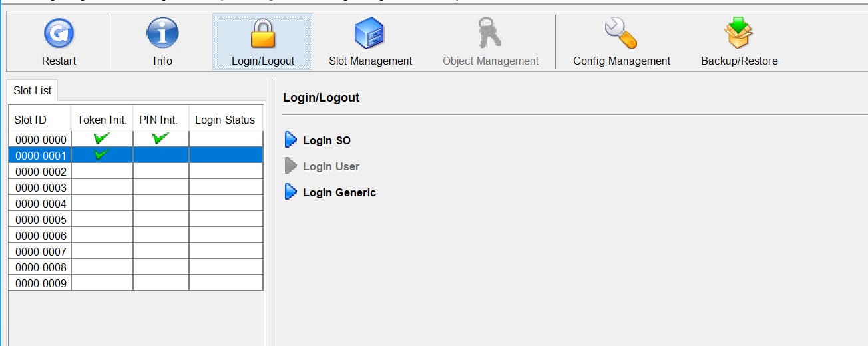Select the Login/Logout padlock icon

click(x=262, y=33)
